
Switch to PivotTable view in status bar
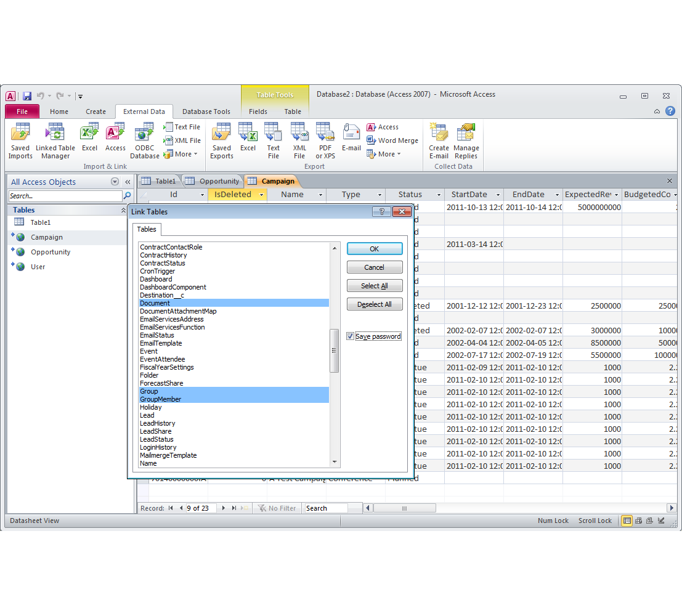[x=638, y=521]
